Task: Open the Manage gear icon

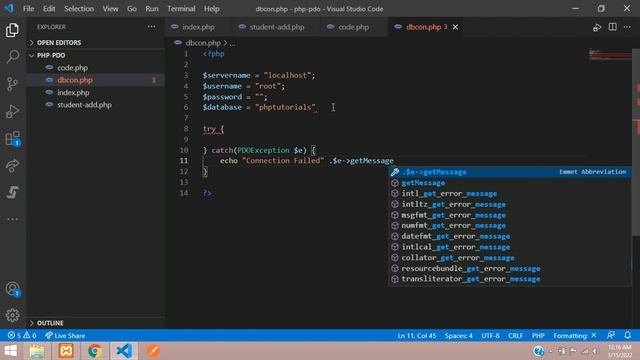Action: [12, 315]
